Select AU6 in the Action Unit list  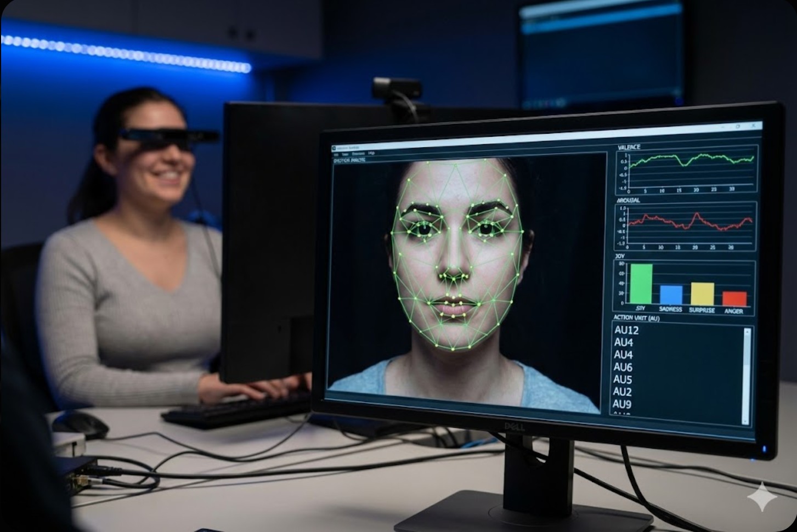point(623,367)
